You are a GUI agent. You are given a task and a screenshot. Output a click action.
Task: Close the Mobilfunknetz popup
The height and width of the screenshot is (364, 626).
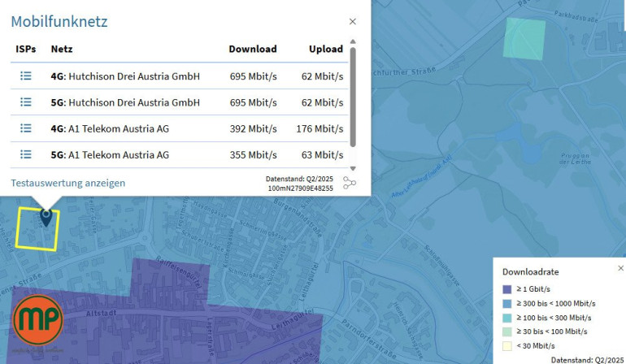coord(352,22)
